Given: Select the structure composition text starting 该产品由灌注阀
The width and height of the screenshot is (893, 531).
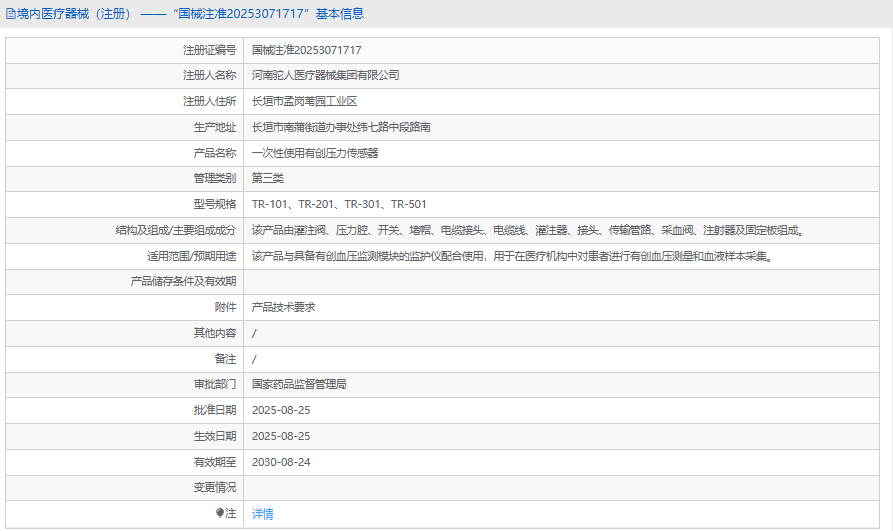Looking at the screenshot, I should click(x=528, y=230).
